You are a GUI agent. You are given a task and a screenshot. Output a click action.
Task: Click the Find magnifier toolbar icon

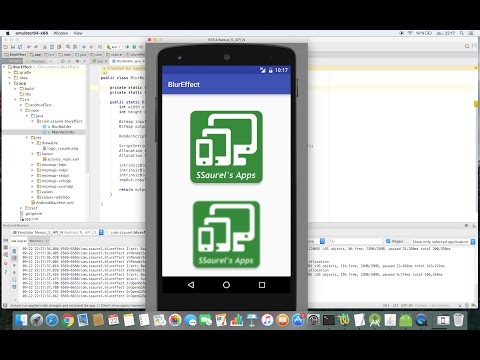(68, 47)
